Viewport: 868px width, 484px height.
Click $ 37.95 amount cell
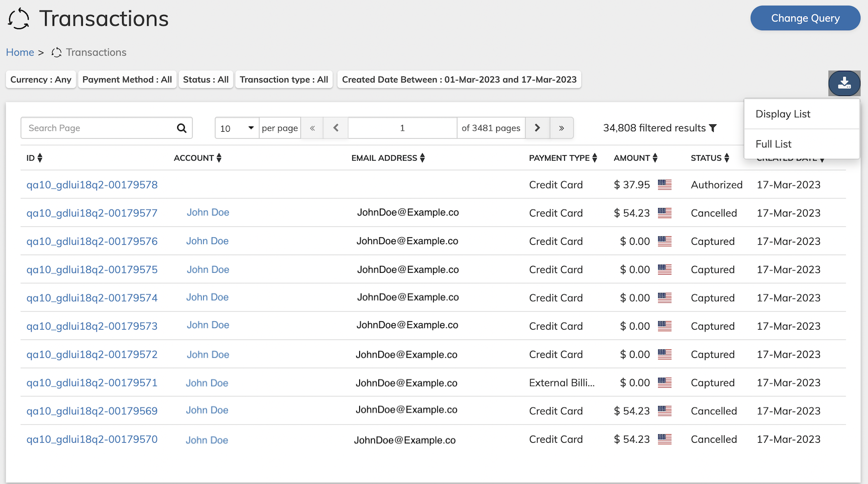click(632, 185)
